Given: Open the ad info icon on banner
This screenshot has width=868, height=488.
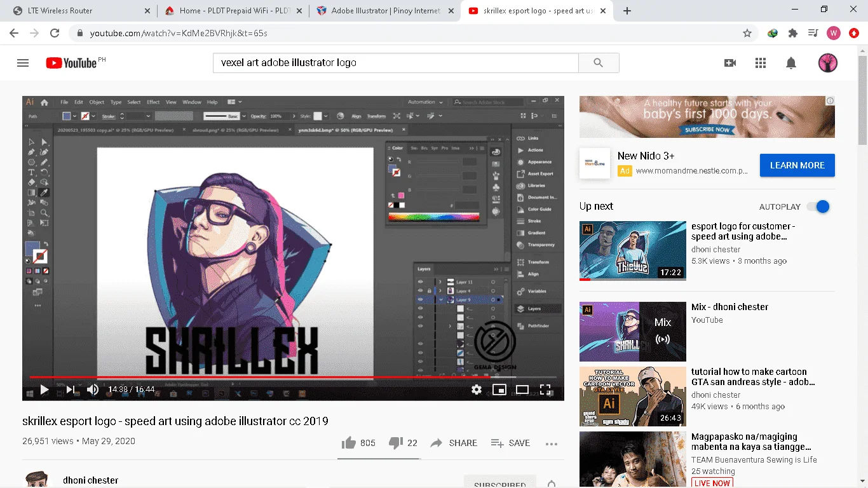Looking at the screenshot, I should [830, 100].
